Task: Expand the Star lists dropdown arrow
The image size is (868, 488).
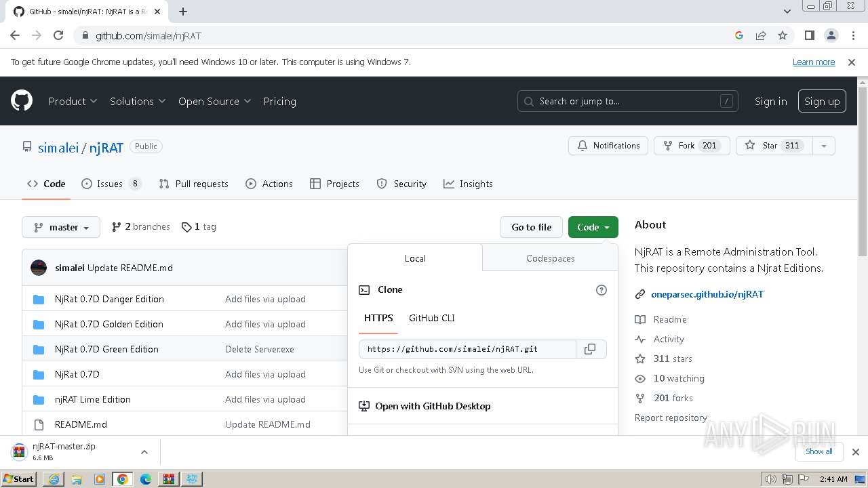Action: coord(823,146)
